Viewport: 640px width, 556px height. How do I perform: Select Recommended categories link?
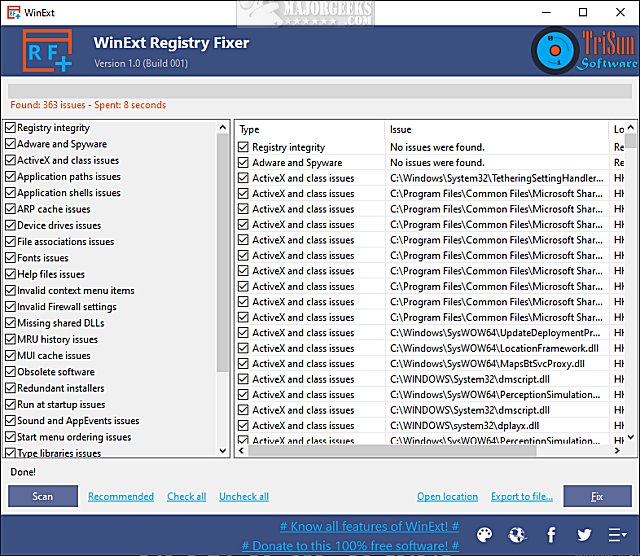coord(121,497)
